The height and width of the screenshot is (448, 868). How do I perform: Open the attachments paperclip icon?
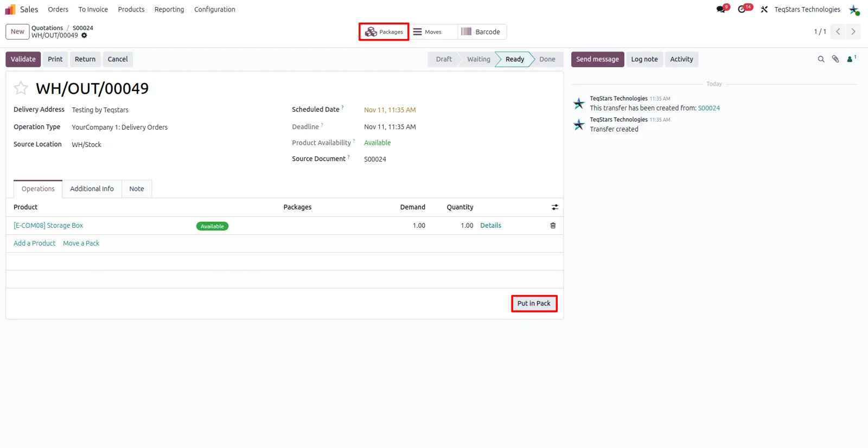tap(835, 59)
